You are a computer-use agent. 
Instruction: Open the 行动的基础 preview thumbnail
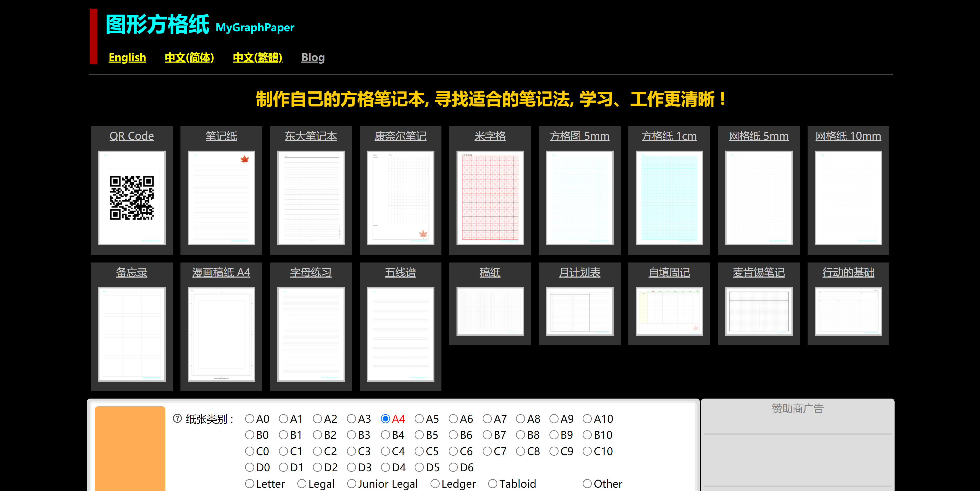point(848,312)
